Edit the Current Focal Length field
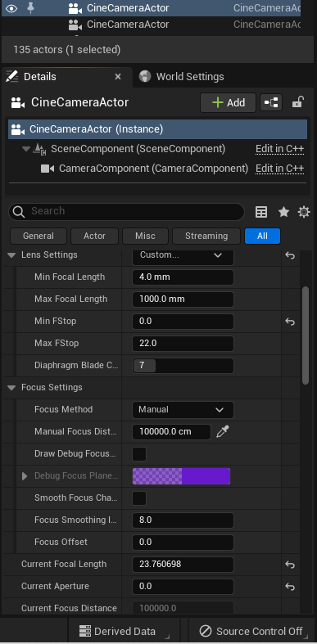The height and width of the screenshot is (644, 317). point(183,565)
